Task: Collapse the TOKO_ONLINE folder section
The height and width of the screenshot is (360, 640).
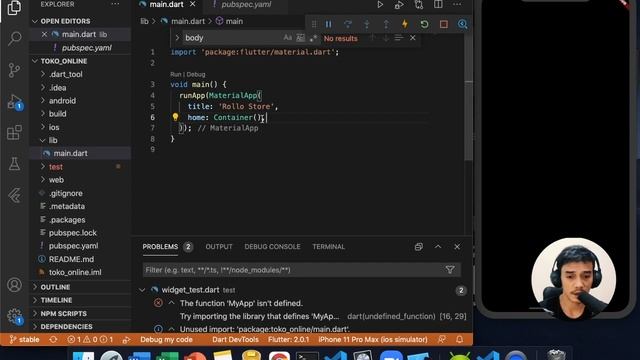Action: 64,61
